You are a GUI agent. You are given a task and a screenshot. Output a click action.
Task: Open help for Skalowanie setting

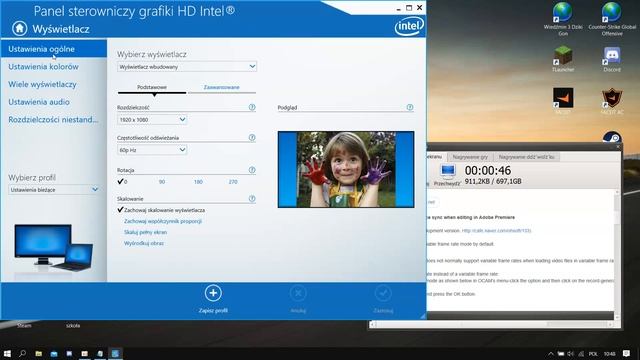pyautogui.click(x=252, y=199)
